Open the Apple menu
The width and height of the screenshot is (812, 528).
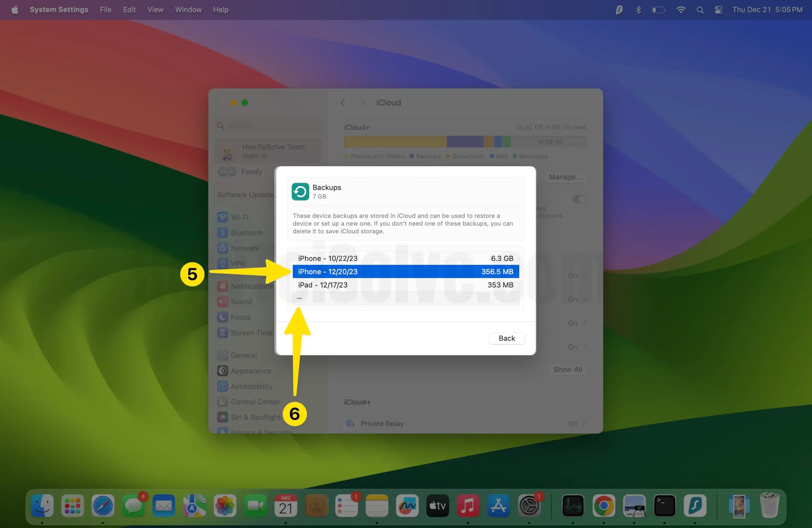click(x=15, y=10)
